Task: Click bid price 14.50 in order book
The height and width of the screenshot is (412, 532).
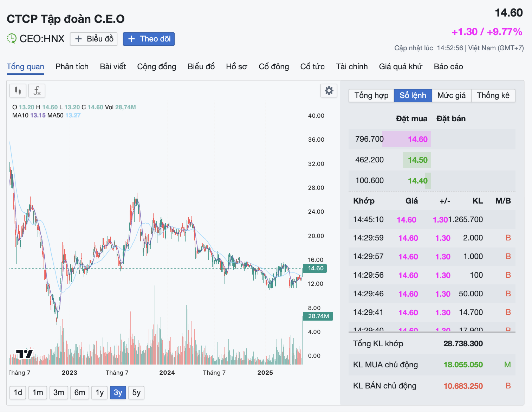Action: coord(417,160)
